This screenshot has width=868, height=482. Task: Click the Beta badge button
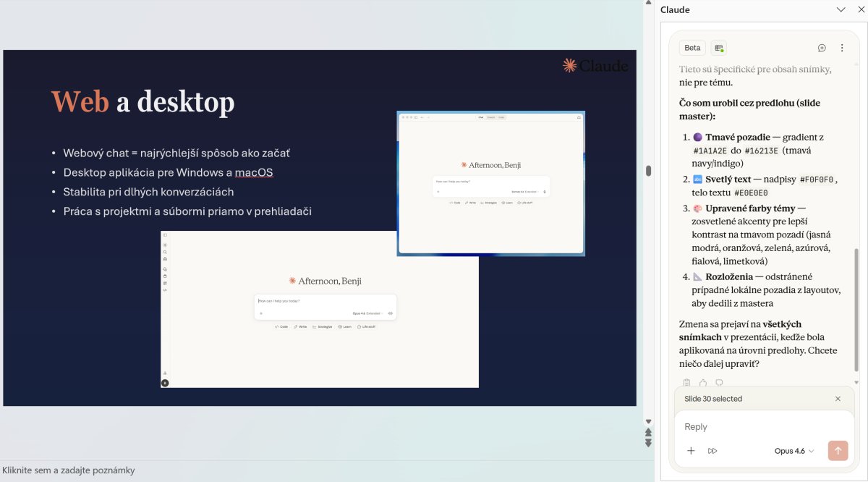tap(692, 48)
